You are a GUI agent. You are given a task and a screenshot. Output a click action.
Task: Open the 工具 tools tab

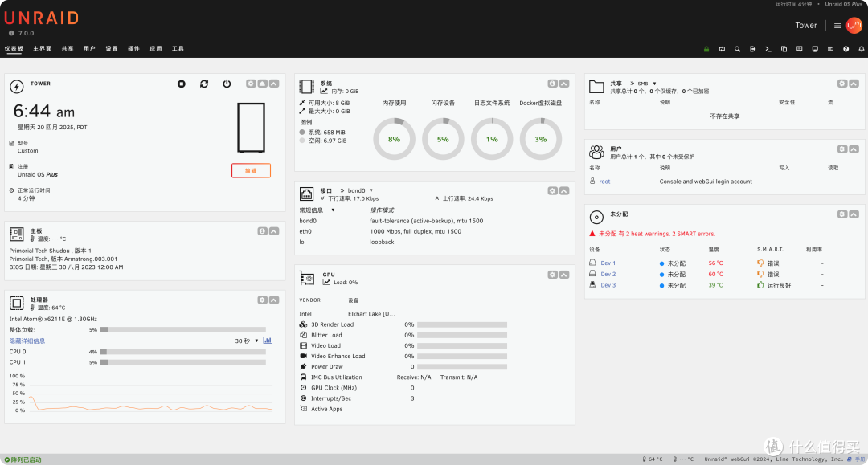pyautogui.click(x=178, y=49)
